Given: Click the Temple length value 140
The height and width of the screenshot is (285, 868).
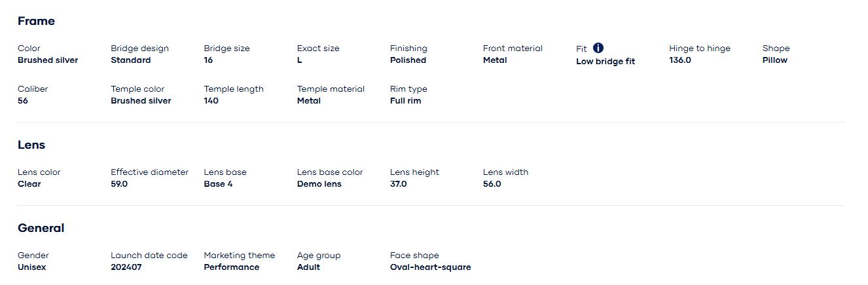Looking at the screenshot, I should [211, 101].
